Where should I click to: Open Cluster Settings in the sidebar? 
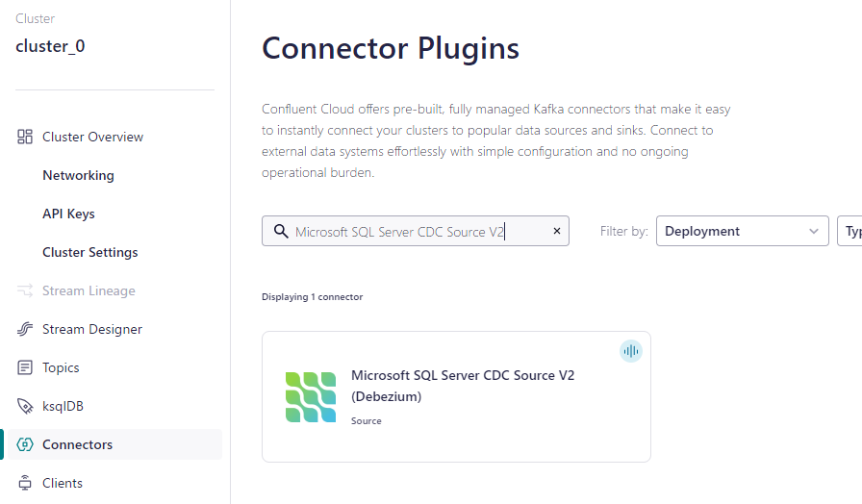[90, 252]
